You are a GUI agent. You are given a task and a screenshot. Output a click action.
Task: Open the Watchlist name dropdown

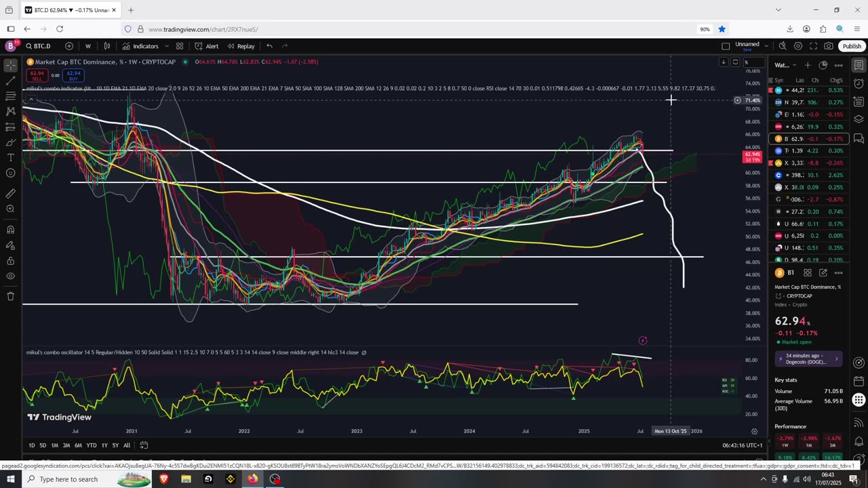pos(785,65)
